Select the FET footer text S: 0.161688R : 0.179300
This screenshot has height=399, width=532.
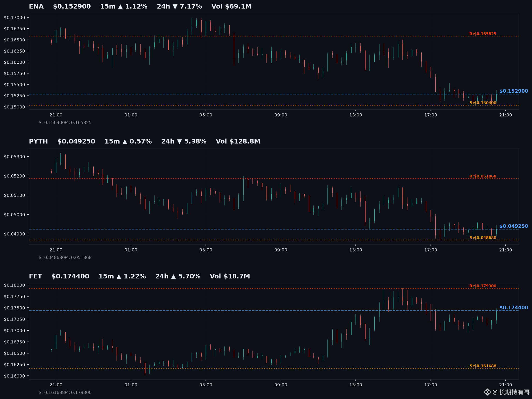(65, 393)
